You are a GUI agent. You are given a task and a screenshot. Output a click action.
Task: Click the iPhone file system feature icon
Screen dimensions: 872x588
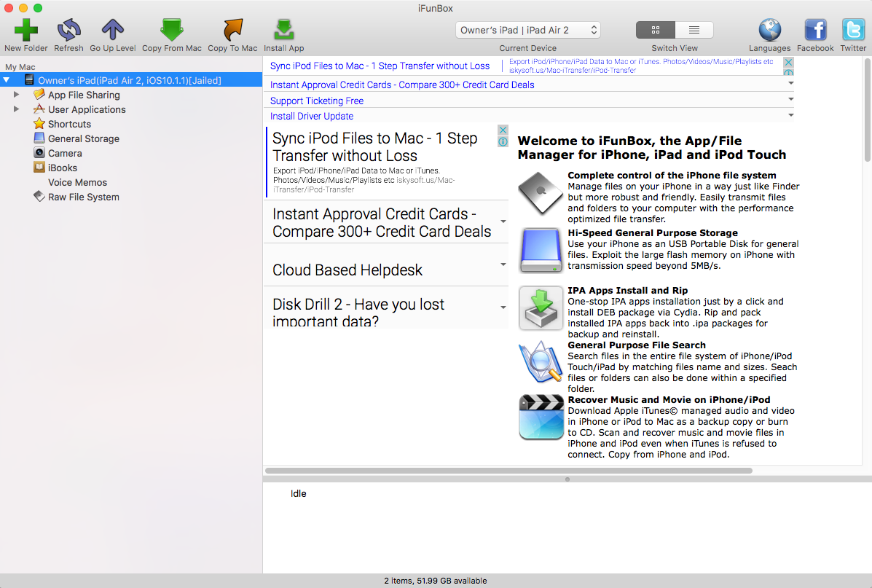[541, 193]
